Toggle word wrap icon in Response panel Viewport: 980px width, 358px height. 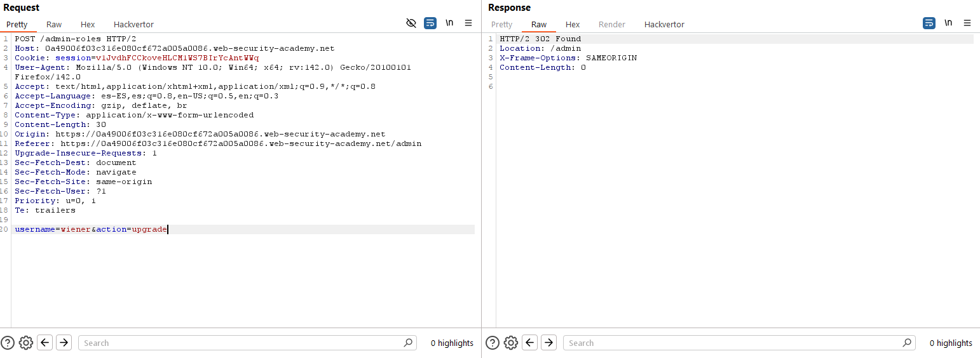(x=929, y=23)
